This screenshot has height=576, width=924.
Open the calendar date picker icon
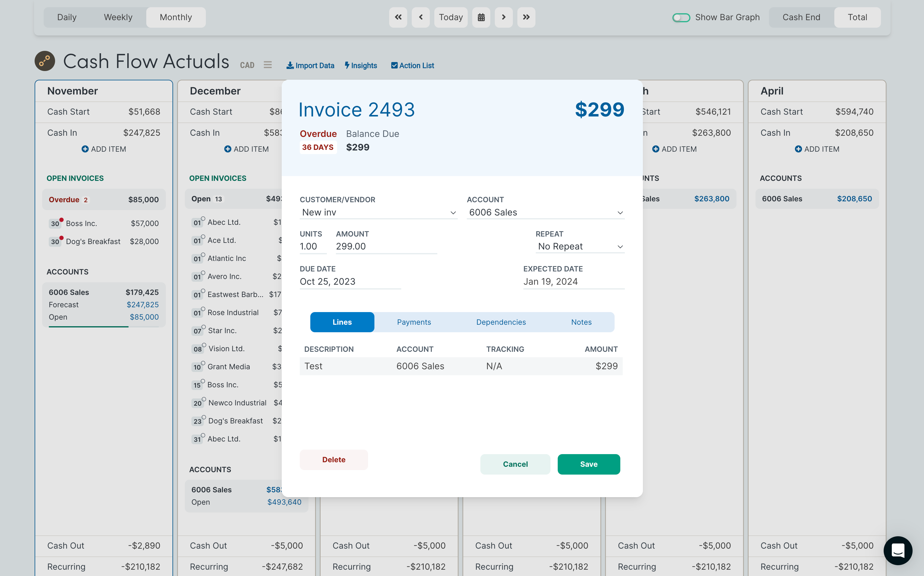(481, 17)
